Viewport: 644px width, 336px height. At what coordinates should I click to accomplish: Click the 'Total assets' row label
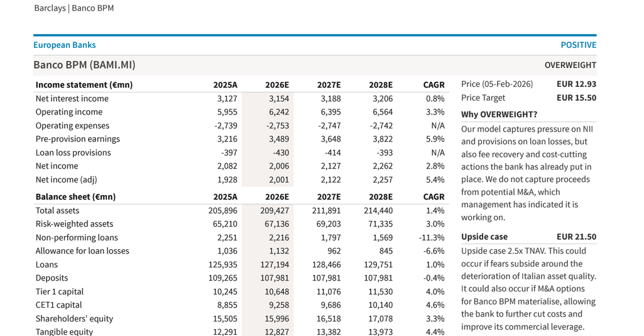pos(57,211)
